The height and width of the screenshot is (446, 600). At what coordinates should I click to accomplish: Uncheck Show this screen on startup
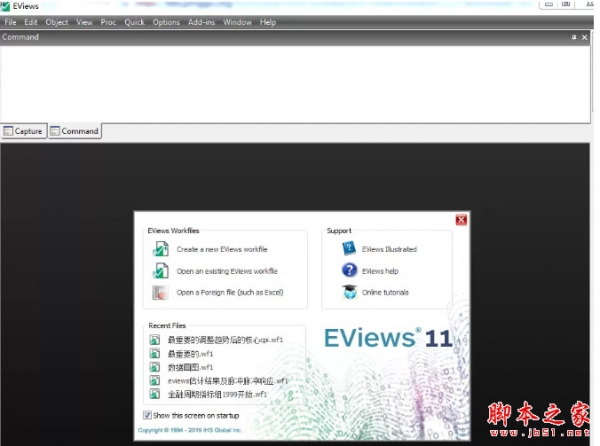point(148,414)
